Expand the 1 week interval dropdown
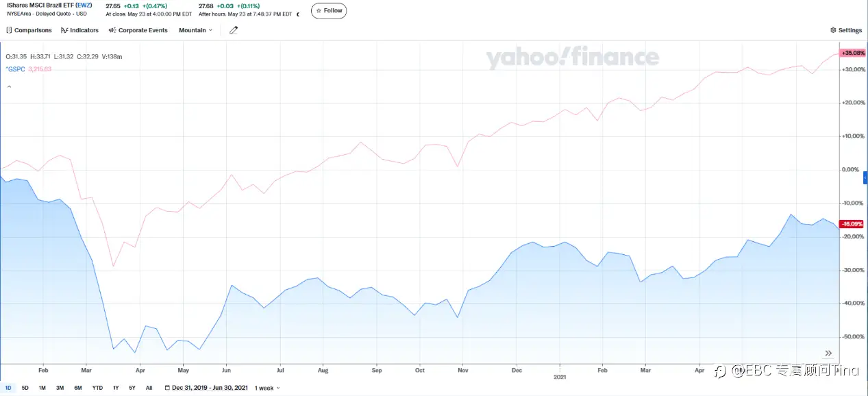868x396 pixels. (267, 388)
